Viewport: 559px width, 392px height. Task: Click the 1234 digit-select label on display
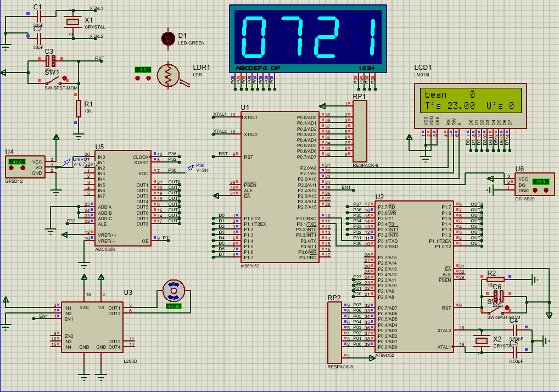click(366, 68)
